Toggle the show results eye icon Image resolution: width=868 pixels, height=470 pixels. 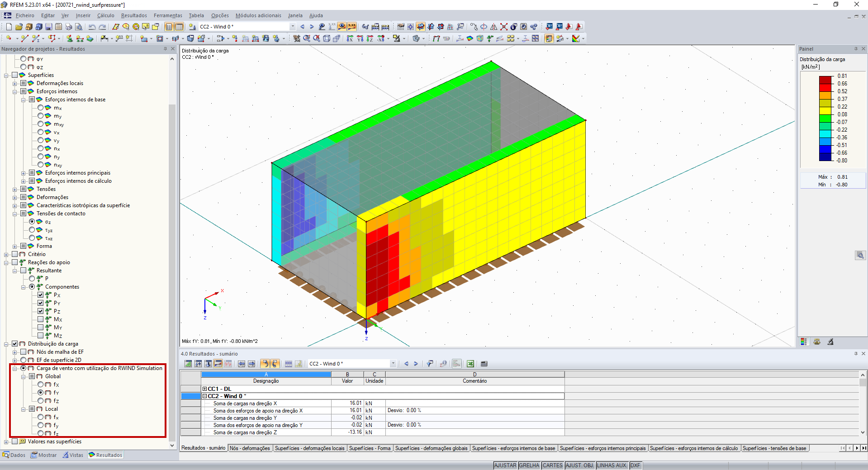click(x=342, y=27)
